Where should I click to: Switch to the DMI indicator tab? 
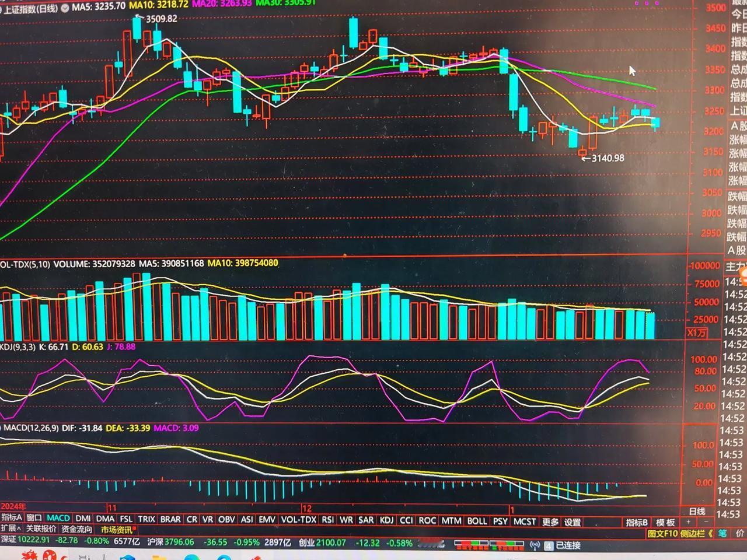click(83, 518)
